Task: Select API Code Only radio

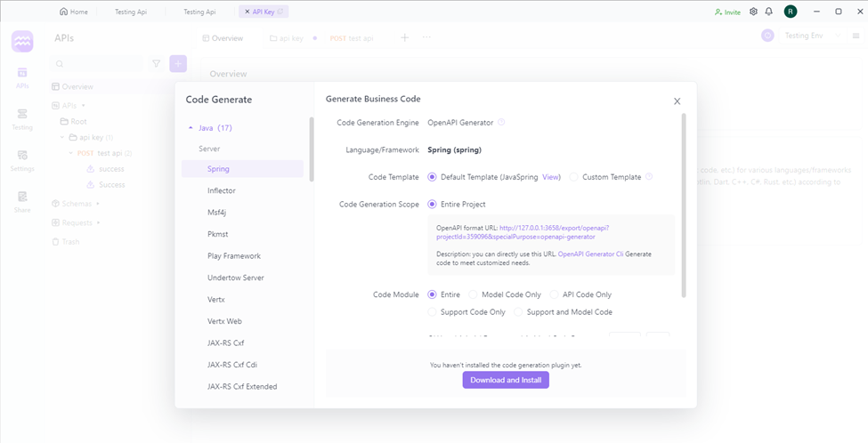Action: click(554, 294)
